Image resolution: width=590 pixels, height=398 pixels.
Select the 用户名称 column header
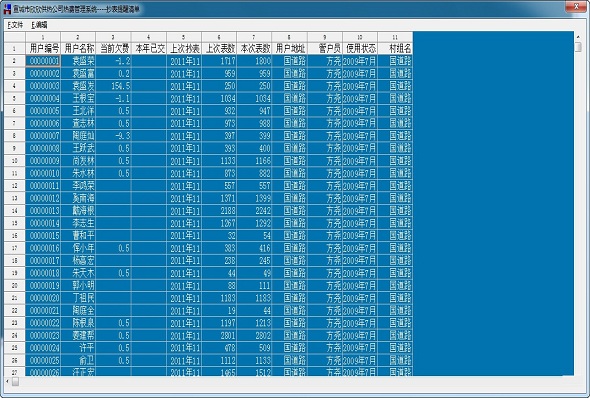click(x=78, y=48)
